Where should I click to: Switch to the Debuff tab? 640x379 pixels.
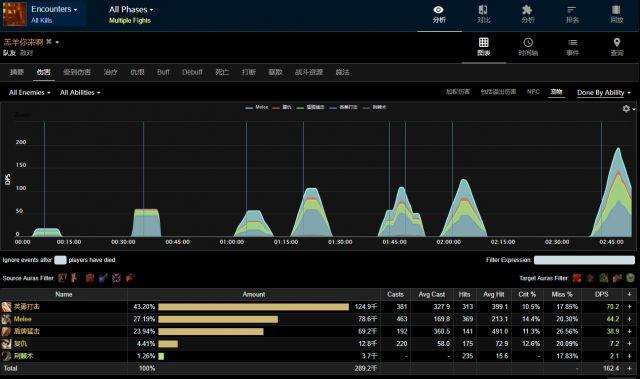tap(192, 72)
